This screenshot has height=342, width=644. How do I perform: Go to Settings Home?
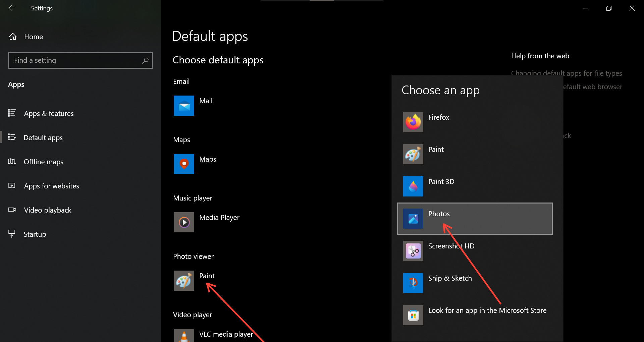80,37
